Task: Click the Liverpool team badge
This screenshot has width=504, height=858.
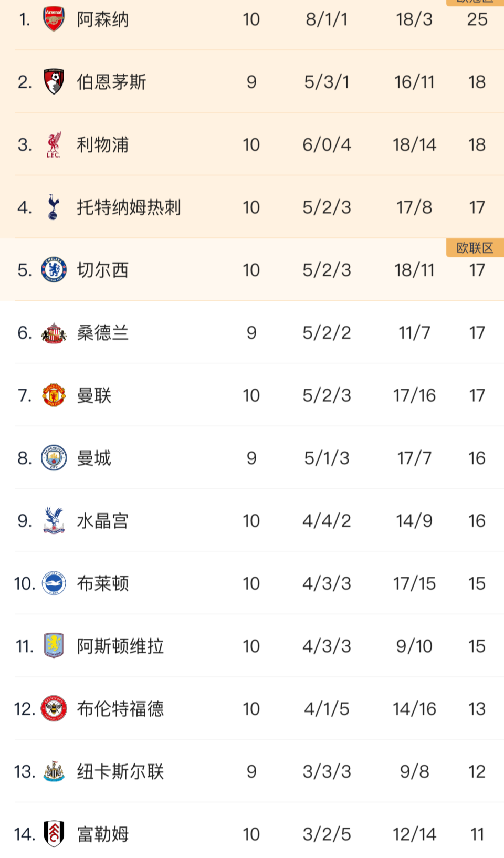Action: [54, 144]
